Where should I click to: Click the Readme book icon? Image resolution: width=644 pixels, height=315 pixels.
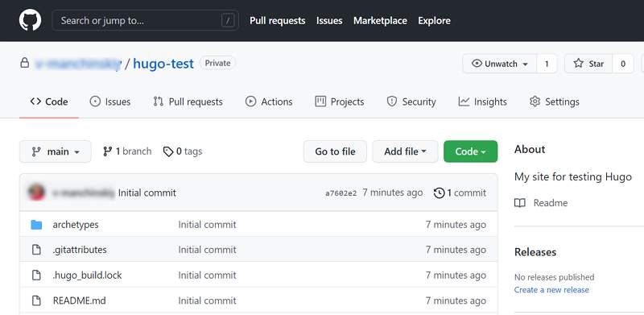520,203
